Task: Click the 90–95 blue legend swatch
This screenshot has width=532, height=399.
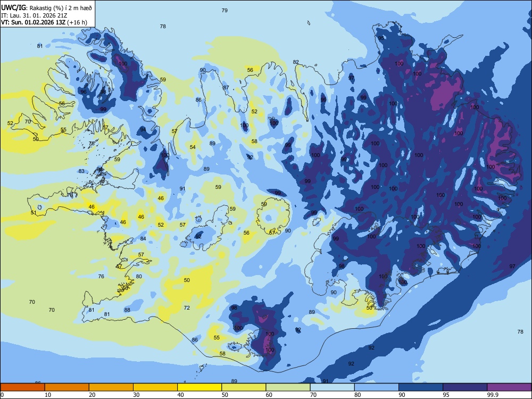Action: pyautogui.click(x=421, y=387)
